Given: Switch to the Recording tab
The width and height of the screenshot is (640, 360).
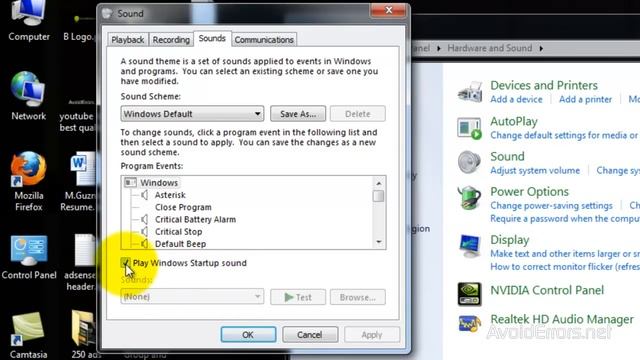Looking at the screenshot, I should (171, 40).
